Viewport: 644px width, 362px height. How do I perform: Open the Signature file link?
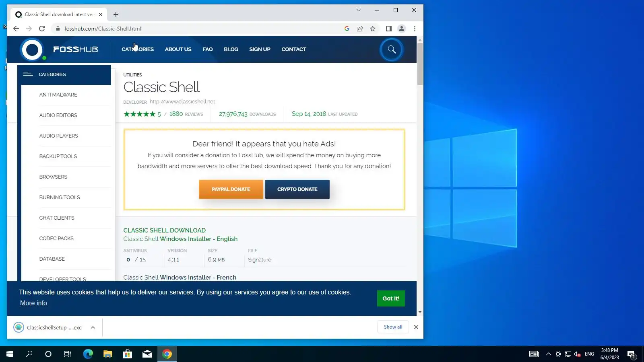(x=260, y=260)
